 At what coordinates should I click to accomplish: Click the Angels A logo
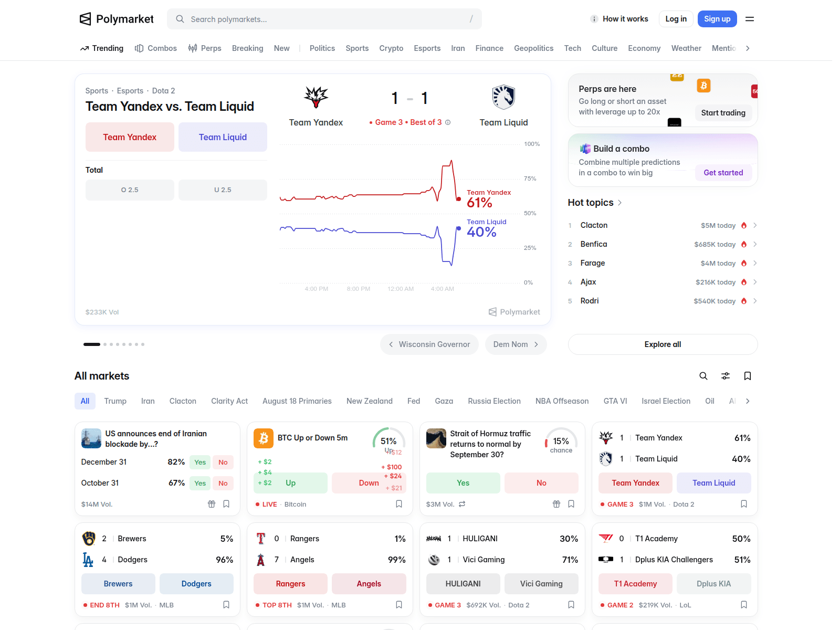(x=260, y=560)
